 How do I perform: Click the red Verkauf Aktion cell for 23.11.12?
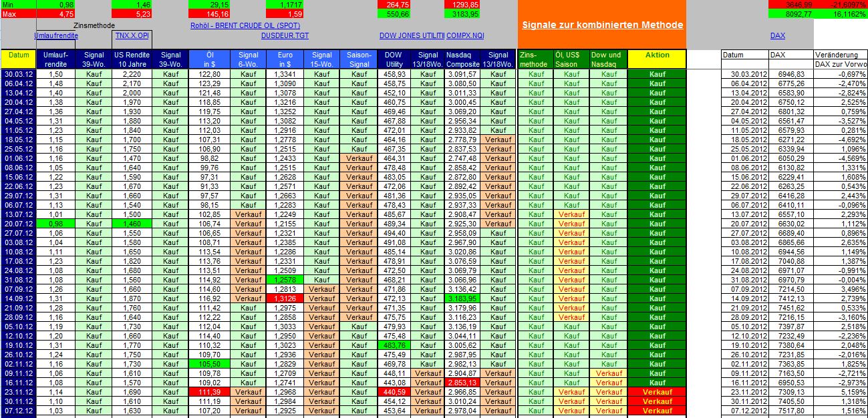point(658,392)
